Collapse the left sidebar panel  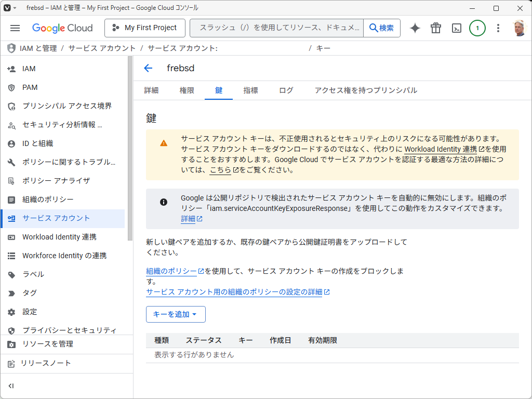(11, 385)
